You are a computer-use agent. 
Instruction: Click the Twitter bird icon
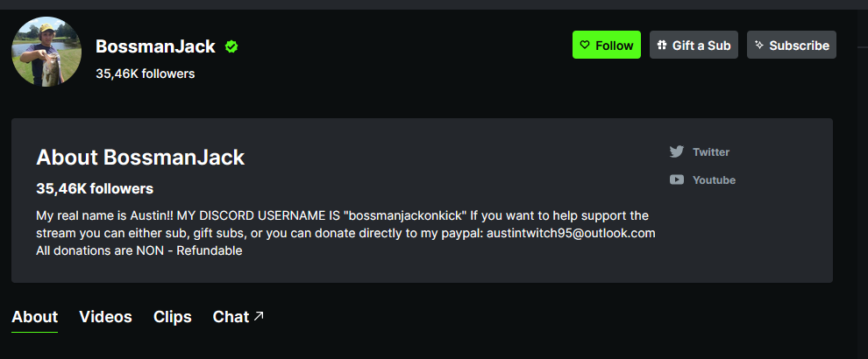(677, 151)
